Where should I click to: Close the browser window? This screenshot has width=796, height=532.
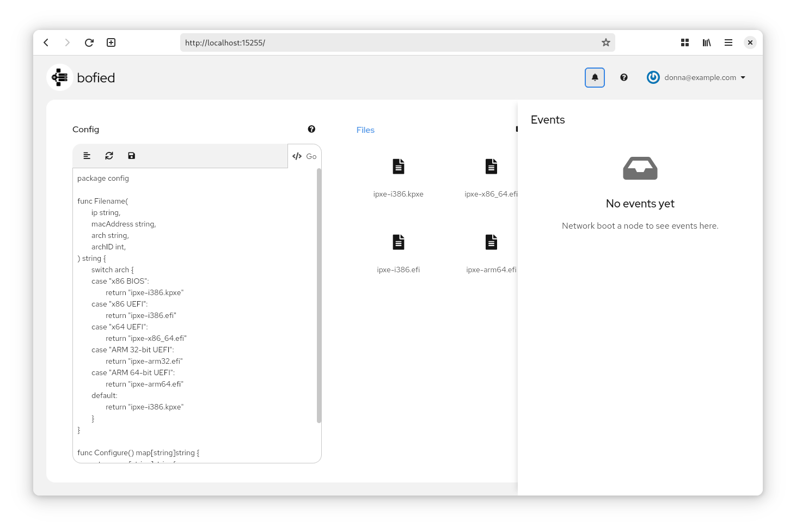pyautogui.click(x=750, y=42)
